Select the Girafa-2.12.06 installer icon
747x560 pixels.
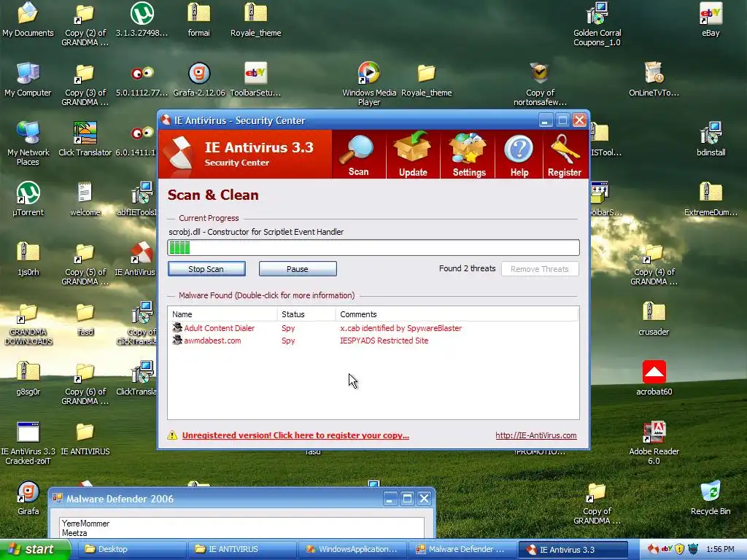199,80
